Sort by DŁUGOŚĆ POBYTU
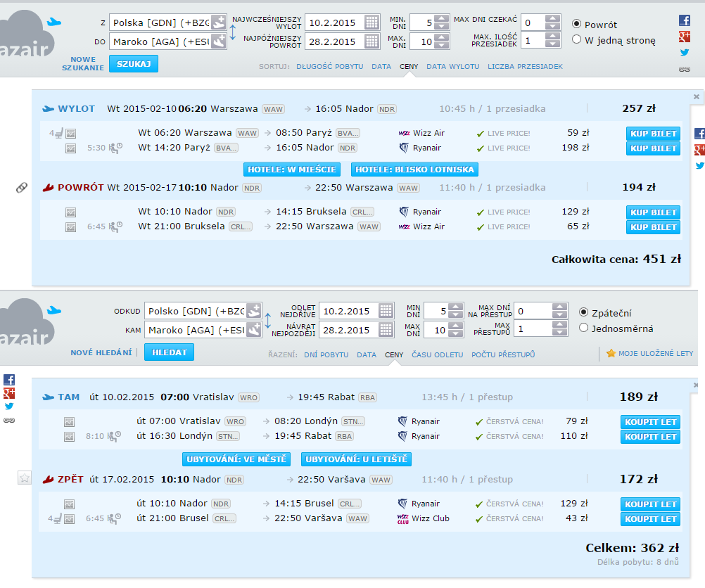 point(329,67)
